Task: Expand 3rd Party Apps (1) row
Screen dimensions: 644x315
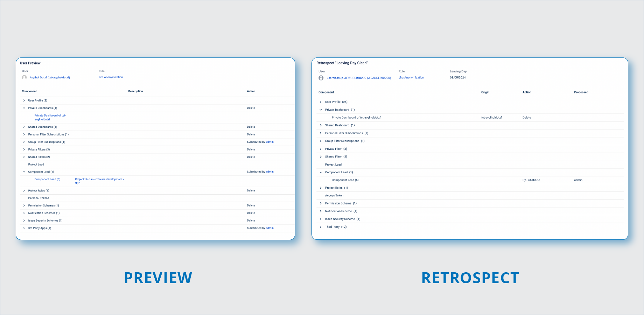Action: point(24,228)
